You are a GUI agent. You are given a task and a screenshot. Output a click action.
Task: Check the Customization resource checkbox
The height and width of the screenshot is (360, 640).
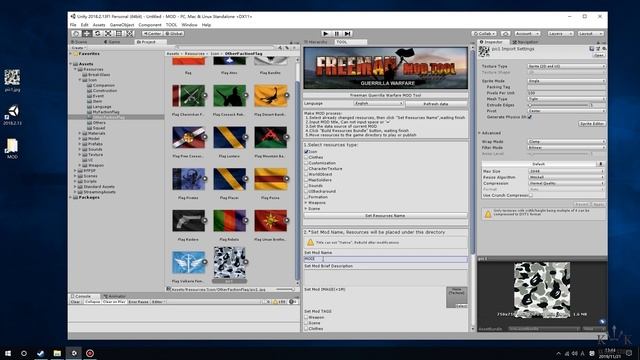(x=306, y=163)
